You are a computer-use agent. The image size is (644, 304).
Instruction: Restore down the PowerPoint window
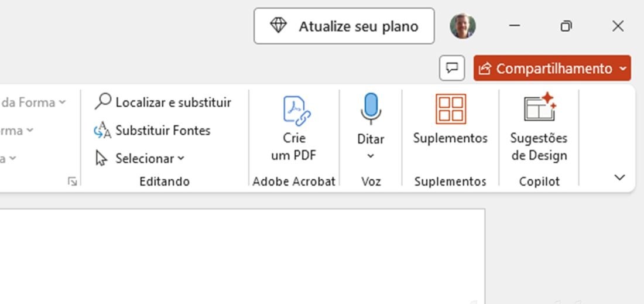tap(566, 26)
